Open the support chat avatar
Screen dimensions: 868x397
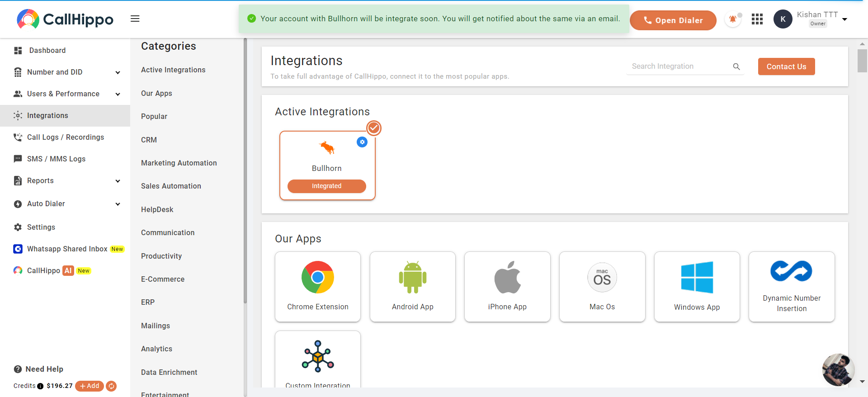(838, 369)
